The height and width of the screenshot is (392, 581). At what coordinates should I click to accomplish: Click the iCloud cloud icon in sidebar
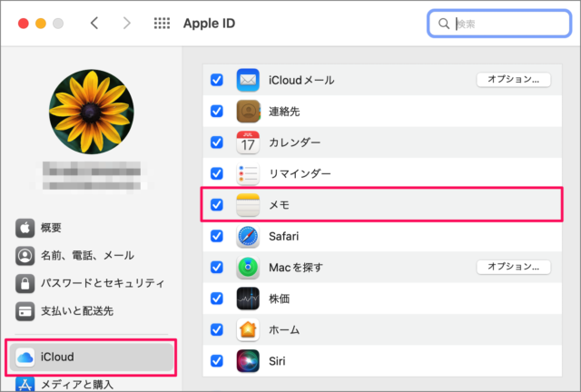click(x=25, y=358)
